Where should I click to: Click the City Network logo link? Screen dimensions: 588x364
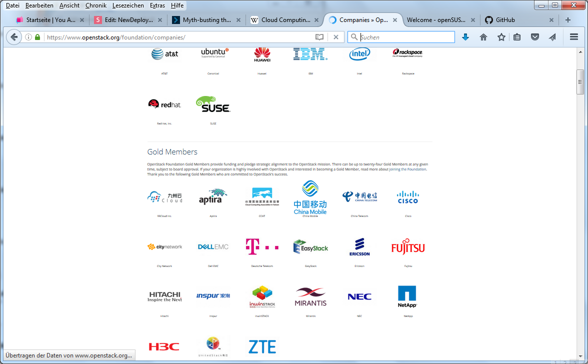164,246
